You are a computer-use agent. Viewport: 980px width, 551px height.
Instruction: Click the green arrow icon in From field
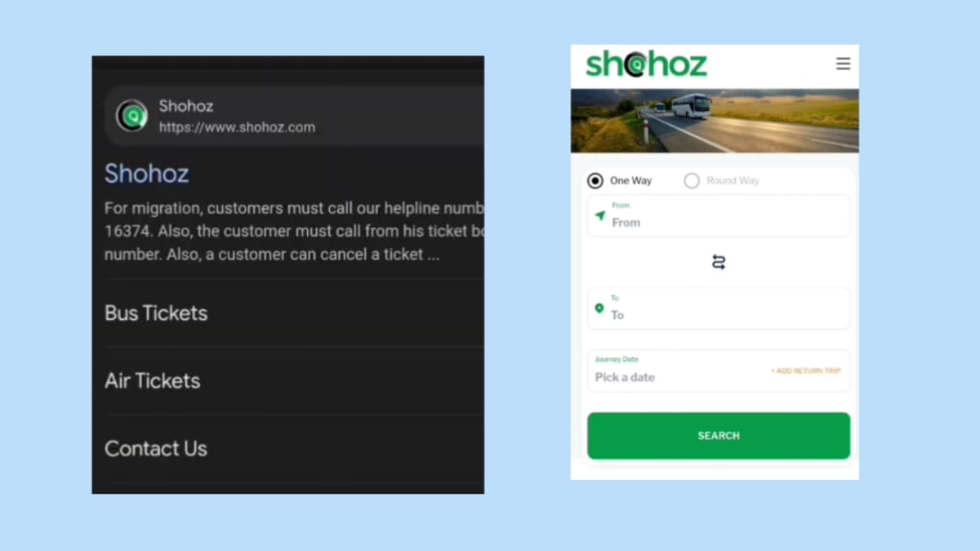tap(600, 216)
